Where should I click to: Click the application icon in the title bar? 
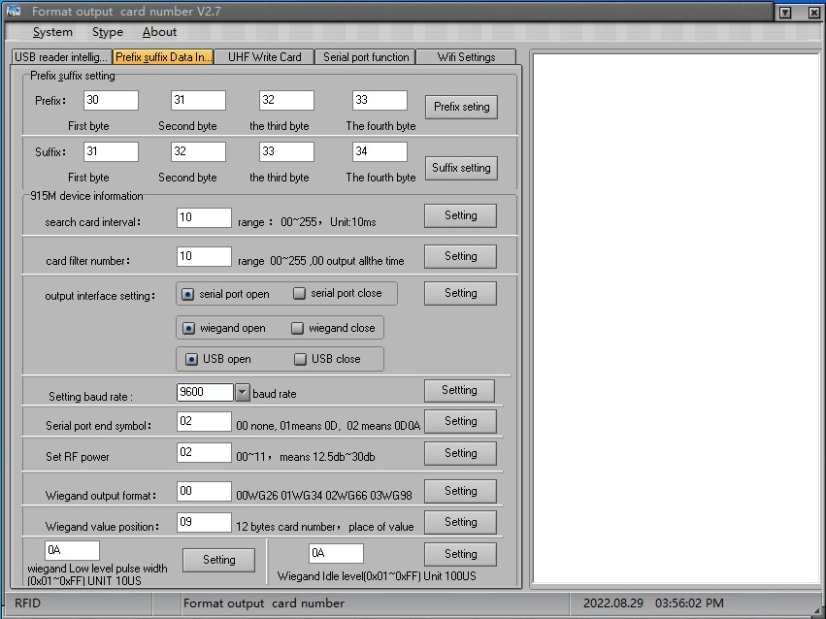click(15, 11)
